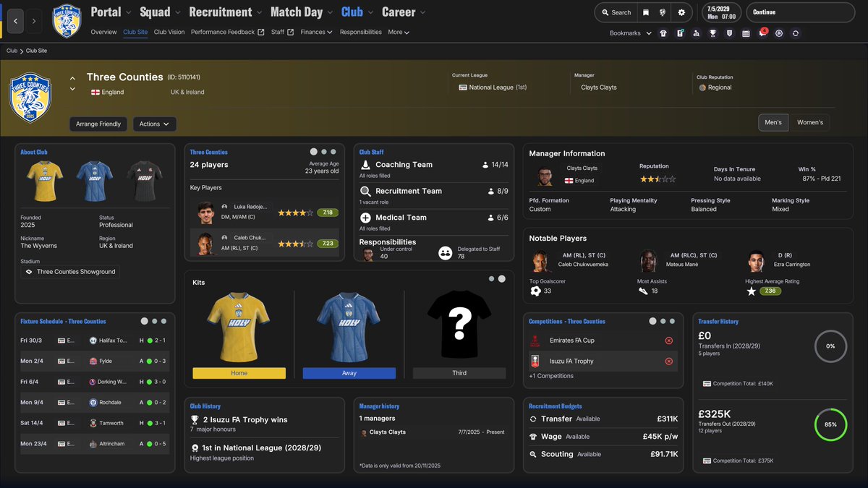Click the Medical Team plus icon
The width and height of the screenshot is (868, 488).
[x=365, y=218]
